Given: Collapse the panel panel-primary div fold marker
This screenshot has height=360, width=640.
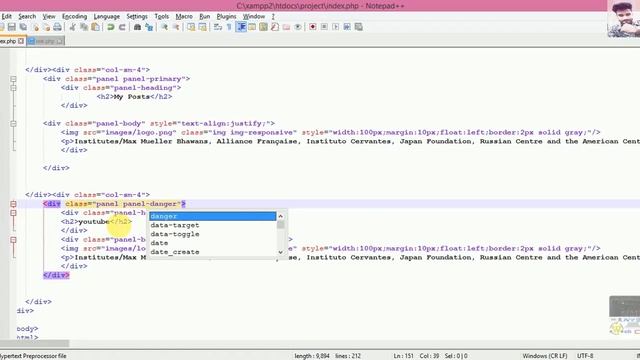Looking at the screenshot, I should point(13,79).
